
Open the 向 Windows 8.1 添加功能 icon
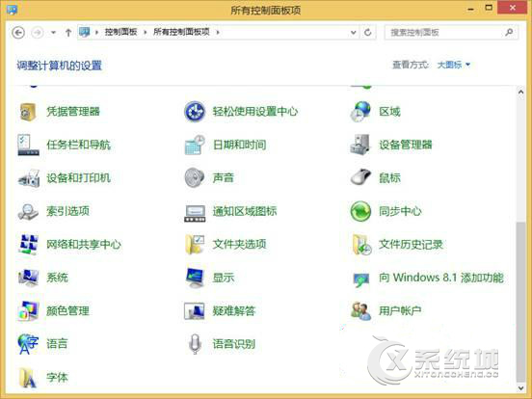tap(361, 279)
